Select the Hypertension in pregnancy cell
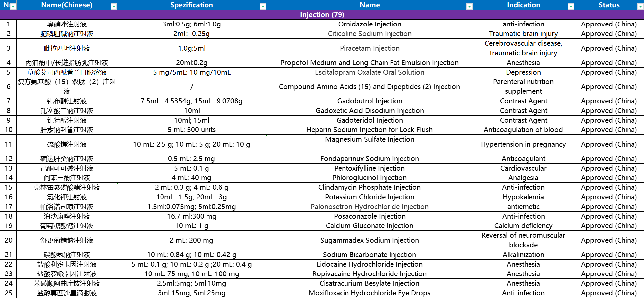 click(523, 144)
